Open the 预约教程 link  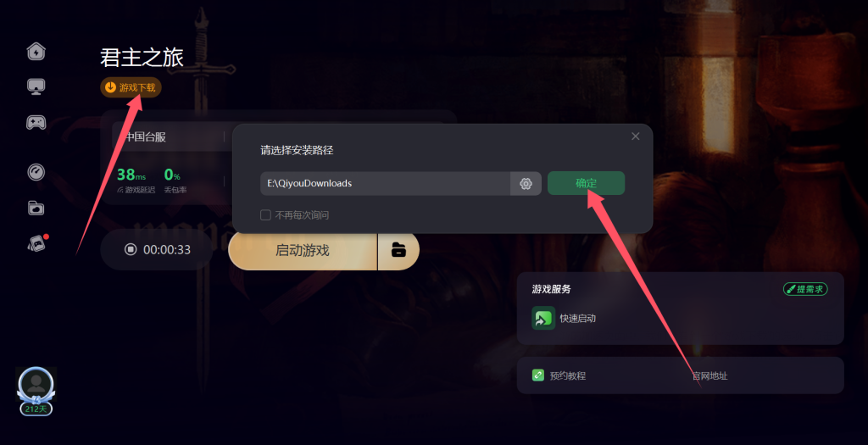coord(559,375)
